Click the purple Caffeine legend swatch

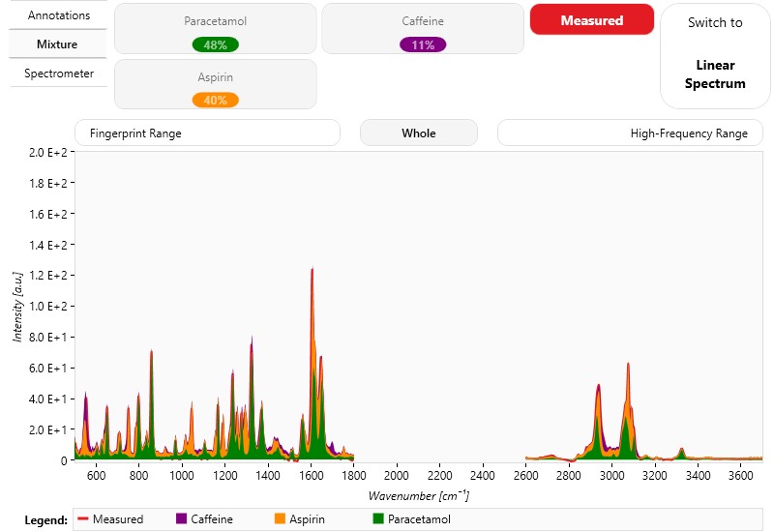click(181, 519)
